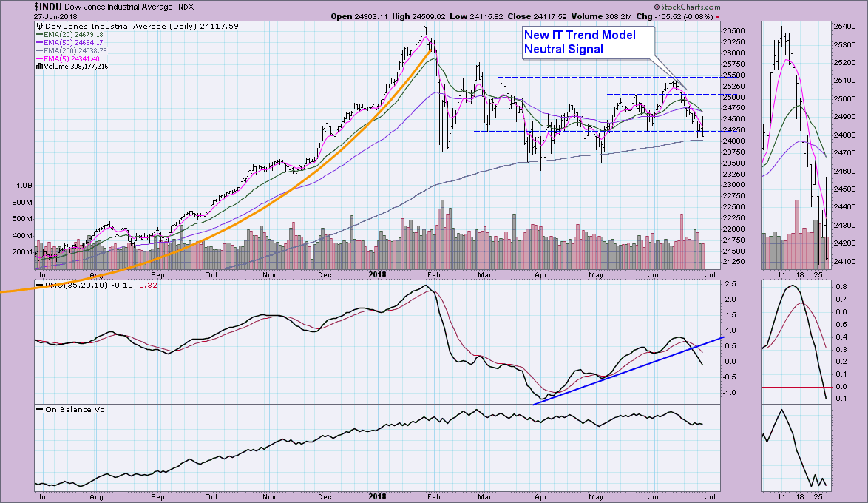Click the -1.0 PMO axis label
This screenshot has width=868, height=503.
coord(730,393)
